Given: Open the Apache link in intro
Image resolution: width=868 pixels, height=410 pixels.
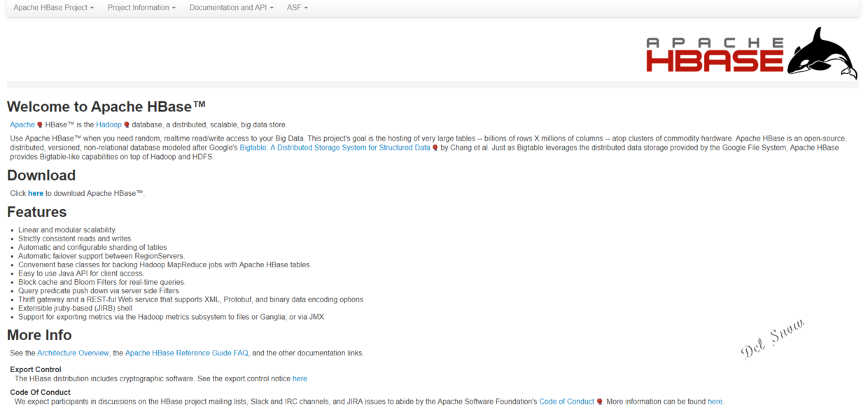Looking at the screenshot, I should [x=22, y=125].
